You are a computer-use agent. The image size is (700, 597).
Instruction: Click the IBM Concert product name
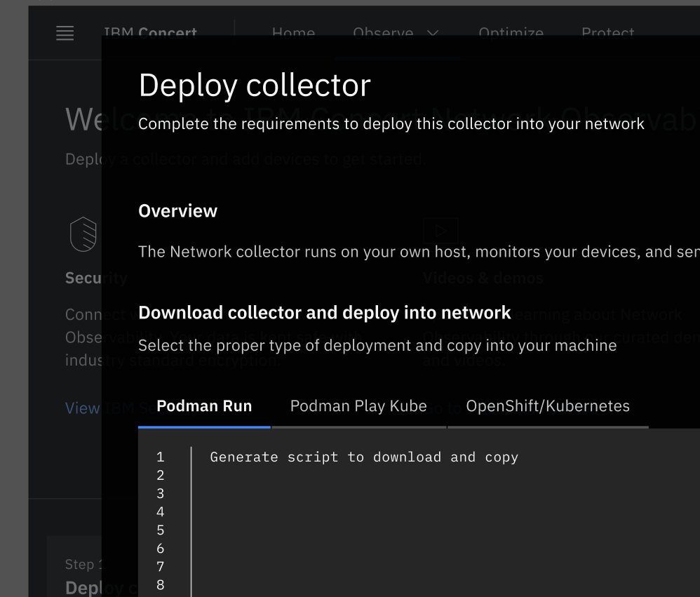[x=150, y=33]
